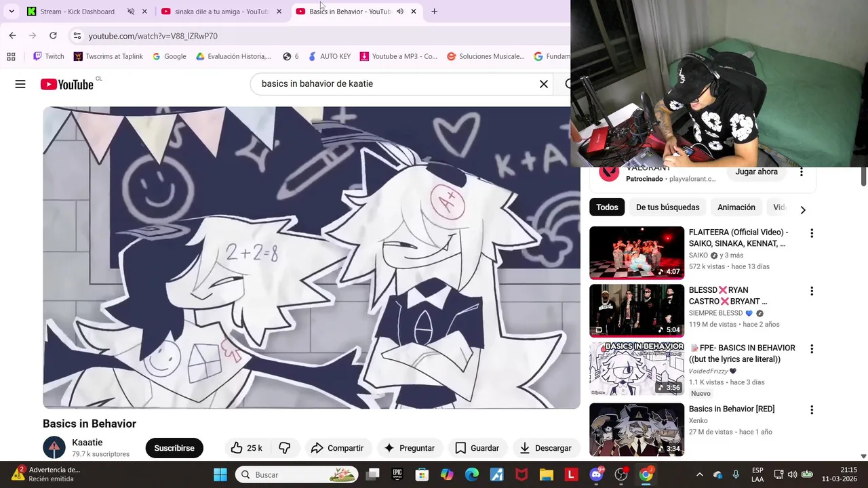Open the Kaaatie channel avatar
This screenshot has width=868, height=488.
pyautogui.click(x=54, y=448)
